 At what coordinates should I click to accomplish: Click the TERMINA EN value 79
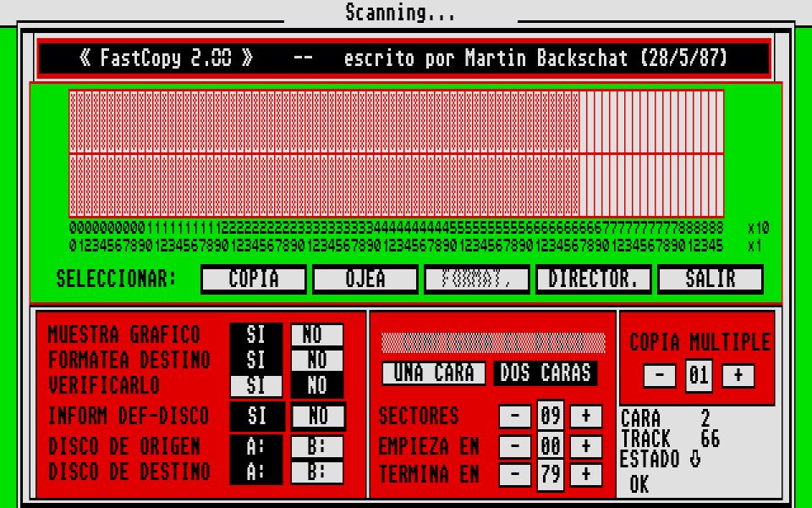[551, 474]
